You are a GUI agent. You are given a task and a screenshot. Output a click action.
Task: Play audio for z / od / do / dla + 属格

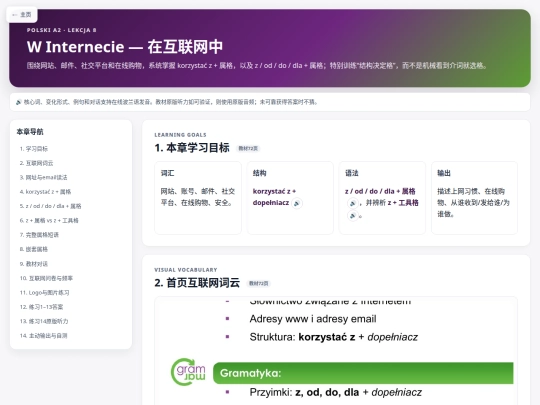pos(352,203)
